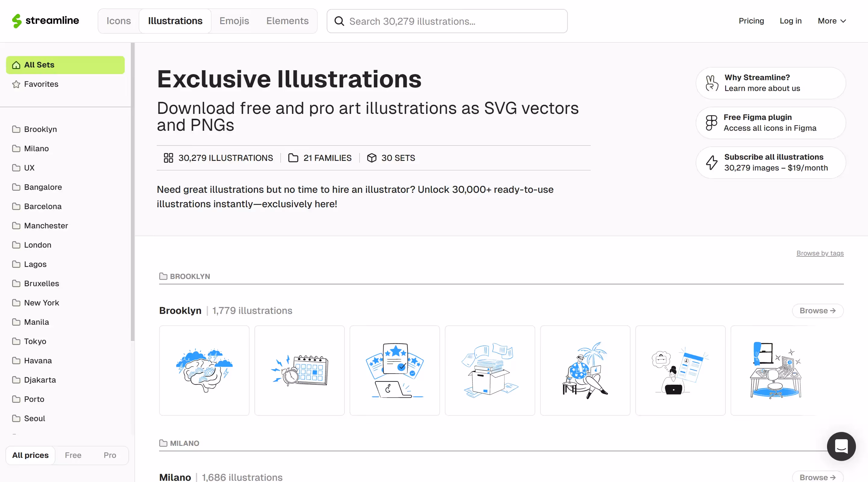Open the intercom chat bubble
Viewport: 868px width, 482px height.
click(x=841, y=446)
